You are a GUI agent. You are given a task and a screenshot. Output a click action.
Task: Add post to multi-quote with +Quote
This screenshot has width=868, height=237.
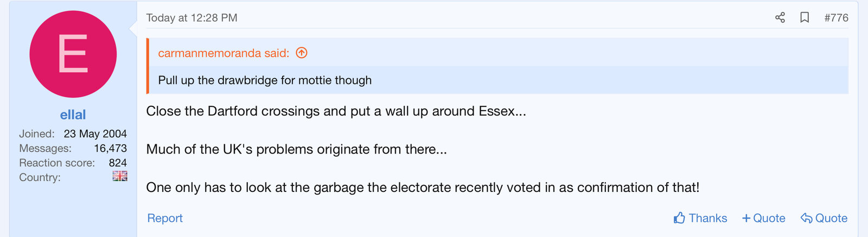(x=763, y=218)
